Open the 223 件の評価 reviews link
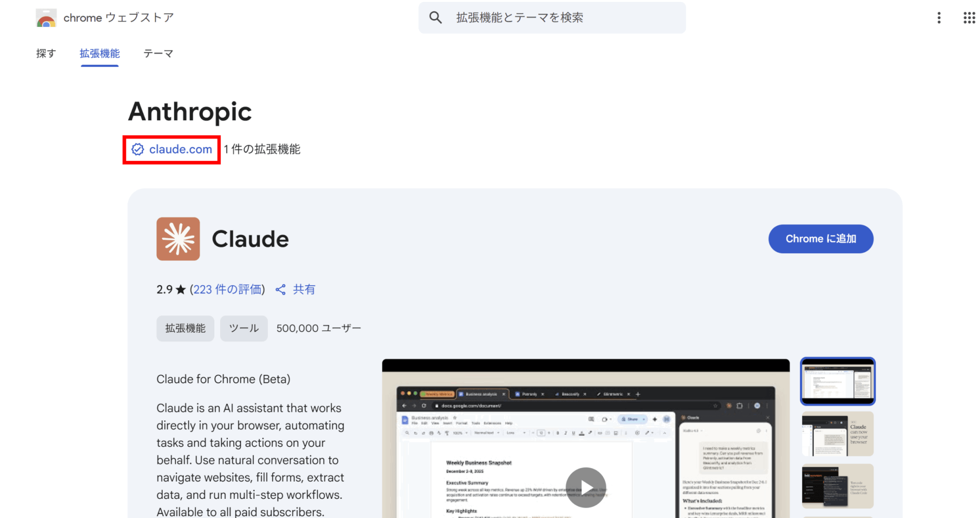The height and width of the screenshot is (518, 980). [x=227, y=290]
